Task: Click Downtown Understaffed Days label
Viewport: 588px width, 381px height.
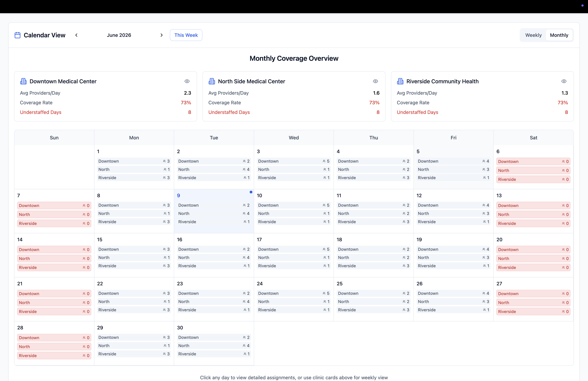Action: pos(41,112)
